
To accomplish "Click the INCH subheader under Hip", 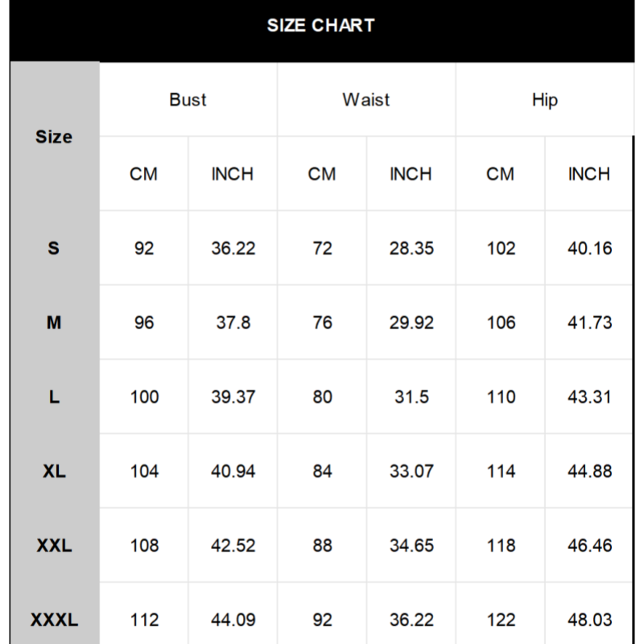I will tap(589, 174).
